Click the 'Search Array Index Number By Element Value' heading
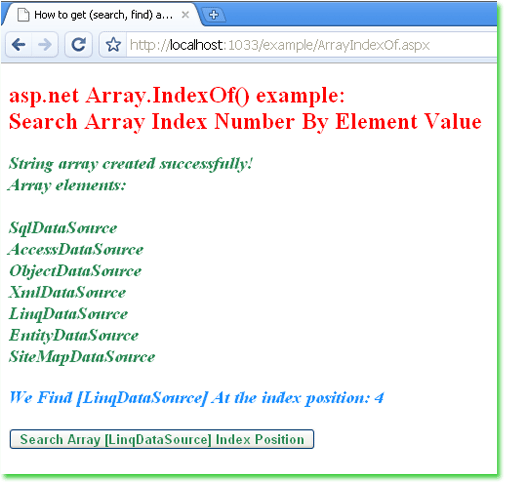 [x=245, y=121]
